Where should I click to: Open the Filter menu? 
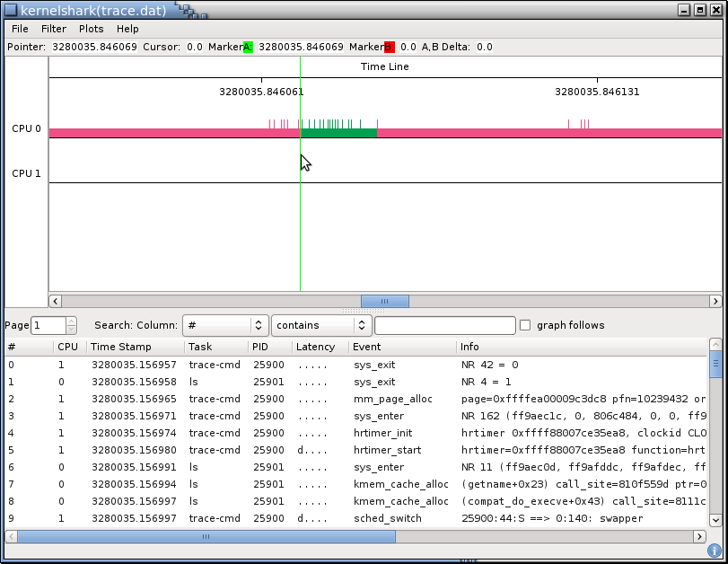(54, 29)
